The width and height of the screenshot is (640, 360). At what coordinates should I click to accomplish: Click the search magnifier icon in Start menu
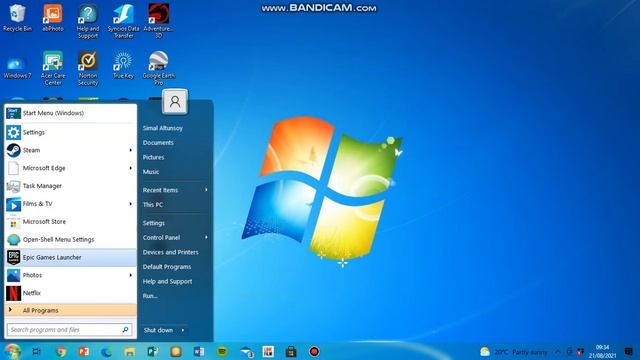pyautogui.click(x=126, y=329)
